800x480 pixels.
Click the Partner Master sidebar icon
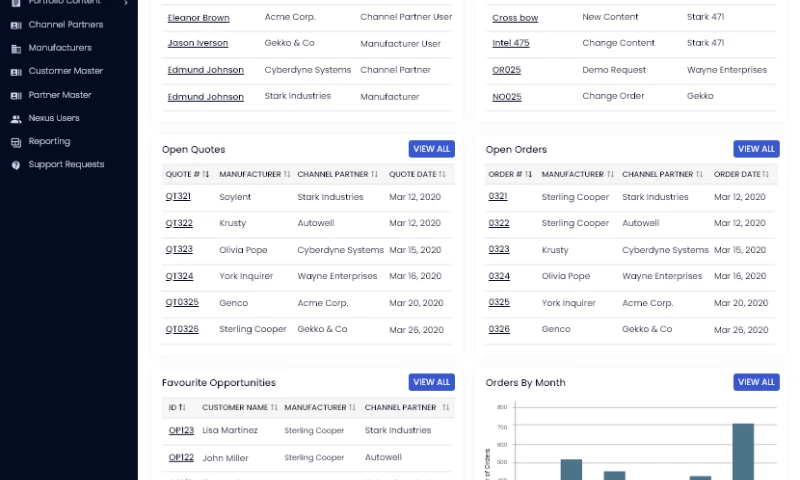tap(16, 95)
